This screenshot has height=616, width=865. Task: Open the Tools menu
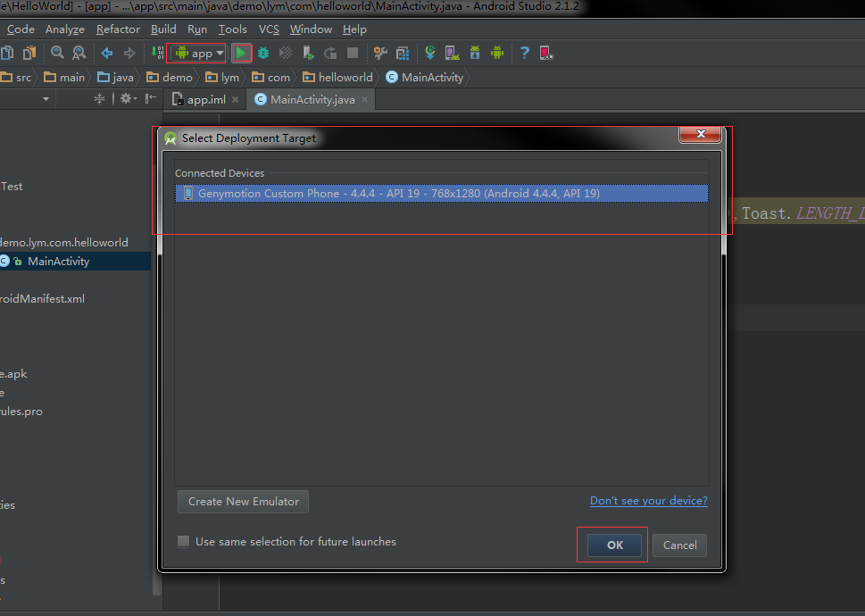point(232,29)
